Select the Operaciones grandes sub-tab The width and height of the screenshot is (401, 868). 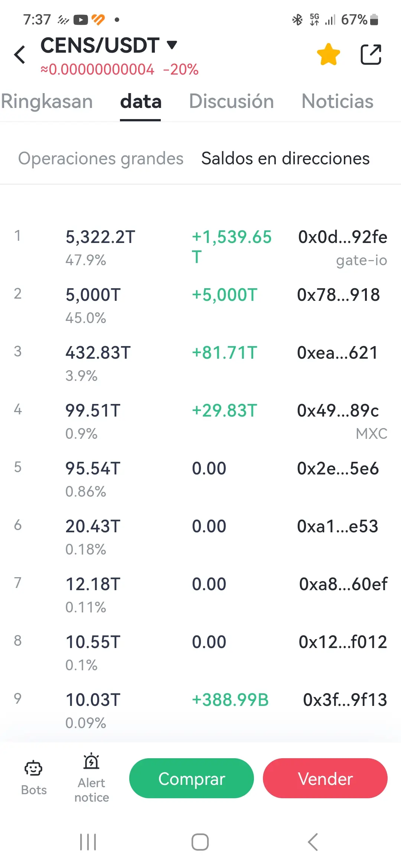click(x=101, y=158)
